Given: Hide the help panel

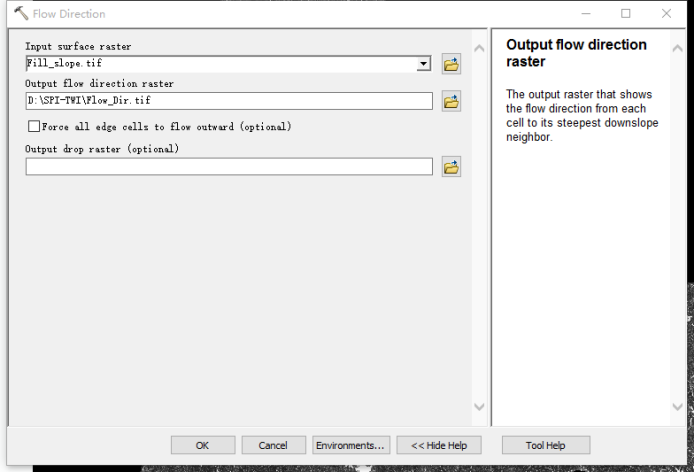Looking at the screenshot, I should coord(439,445).
